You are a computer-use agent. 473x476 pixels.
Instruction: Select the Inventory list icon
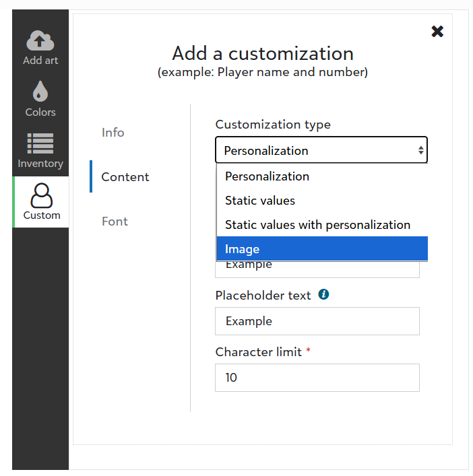tap(40, 143)
